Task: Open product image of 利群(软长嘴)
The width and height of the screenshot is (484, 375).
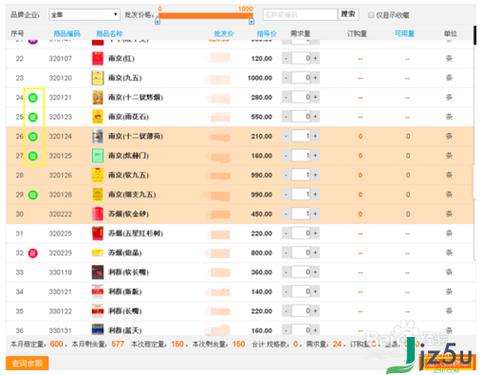Action: point(98,272)
